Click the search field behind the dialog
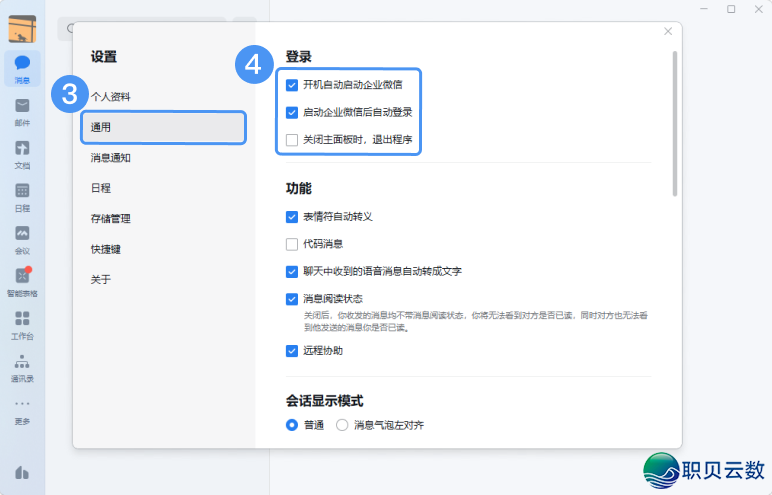 click(142, 29)
